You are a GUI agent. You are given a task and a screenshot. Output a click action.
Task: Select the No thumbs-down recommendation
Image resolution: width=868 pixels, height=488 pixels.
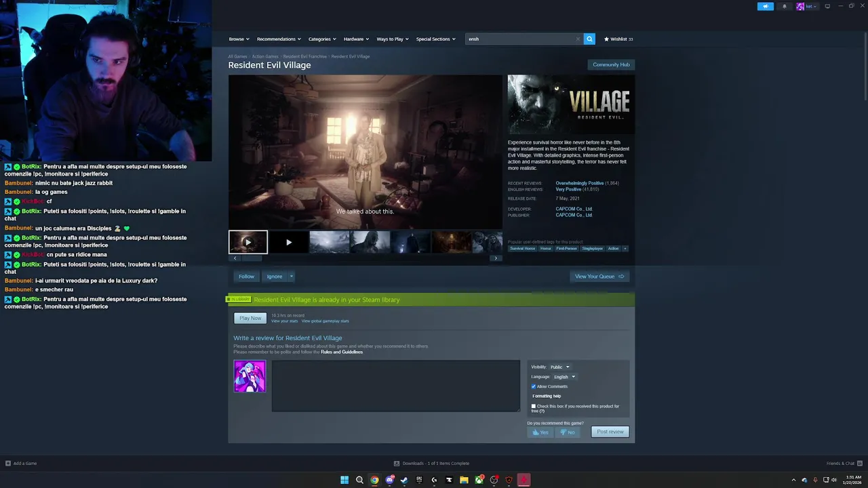[x=568, y=432]
